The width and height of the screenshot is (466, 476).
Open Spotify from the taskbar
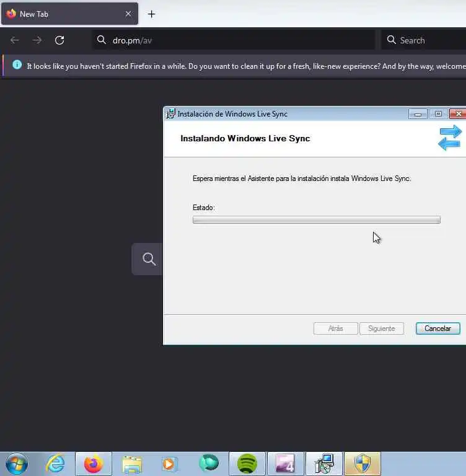point(247,464)
